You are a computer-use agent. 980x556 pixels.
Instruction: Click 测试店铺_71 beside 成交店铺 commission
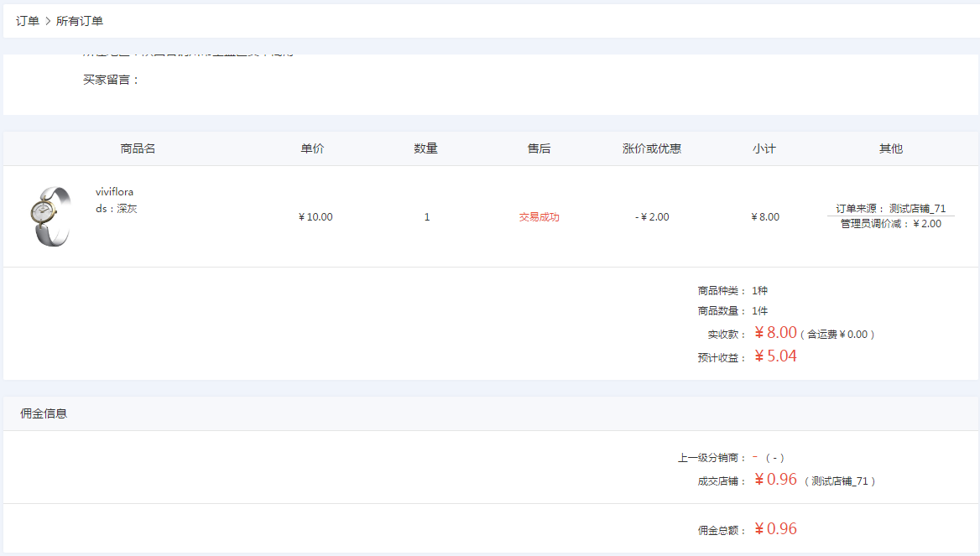click(840, 481)
